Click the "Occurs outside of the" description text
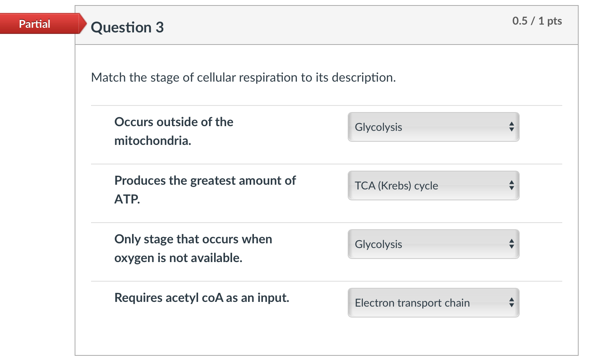The width and height of the screenshot is (597, 364). pyautogui.click(x=174, y=122)
